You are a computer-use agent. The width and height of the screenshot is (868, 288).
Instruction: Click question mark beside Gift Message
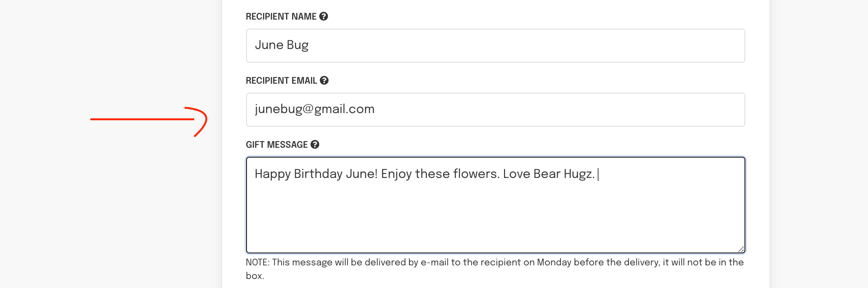tap(315, 145)
